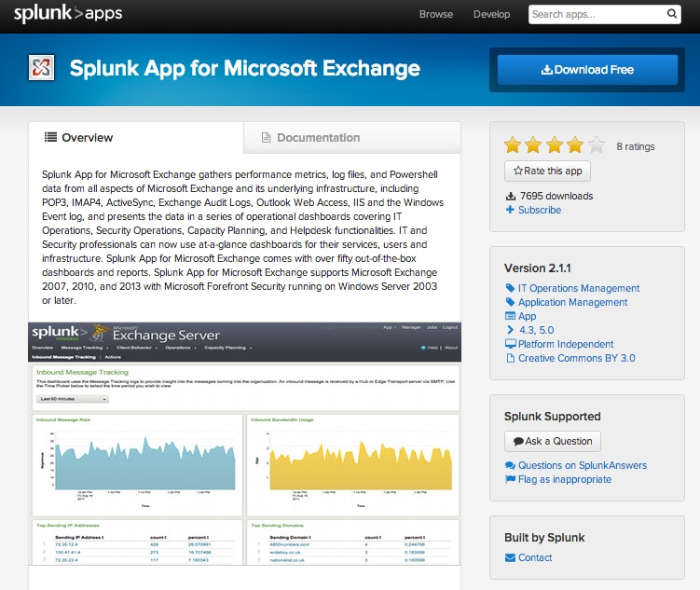The image size is (700, 590).
Task: Click the tag icon beside Application Management
Action: [x=510, y=302]
